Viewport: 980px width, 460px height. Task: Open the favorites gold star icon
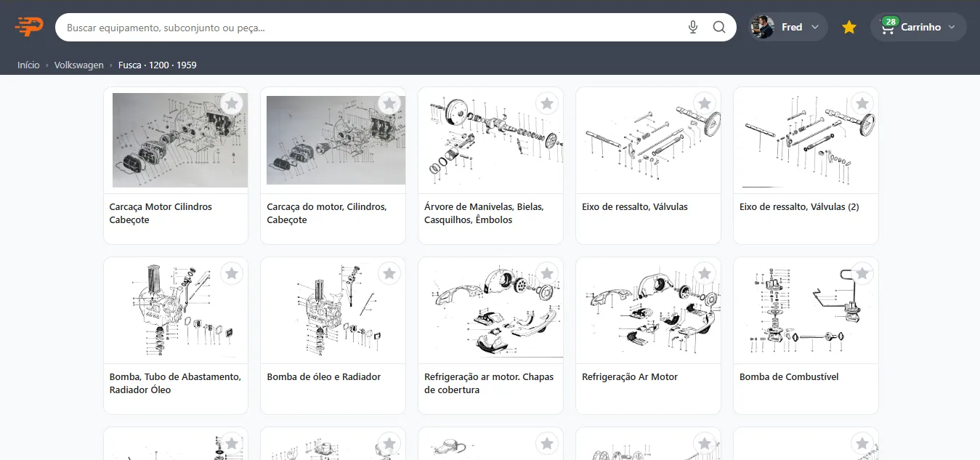click(x=849, y=27)
